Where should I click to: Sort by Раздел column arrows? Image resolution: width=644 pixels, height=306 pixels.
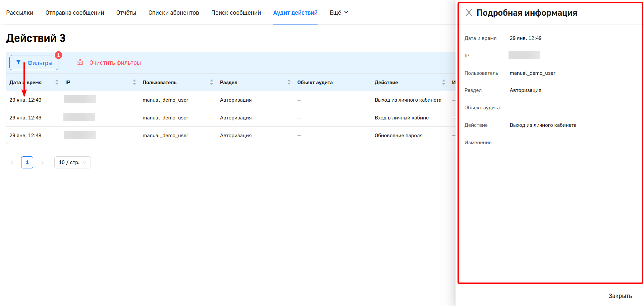pyautogui.click(x=289, y=83)
